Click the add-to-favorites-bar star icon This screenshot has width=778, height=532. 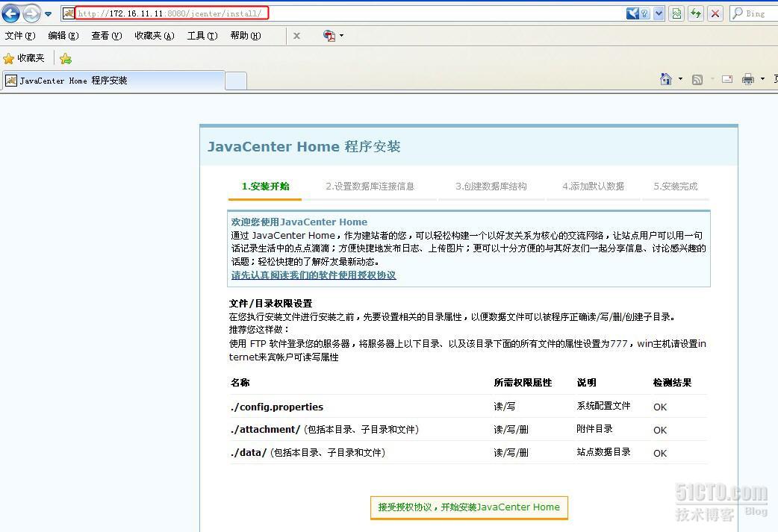click(x=66, y=59)
